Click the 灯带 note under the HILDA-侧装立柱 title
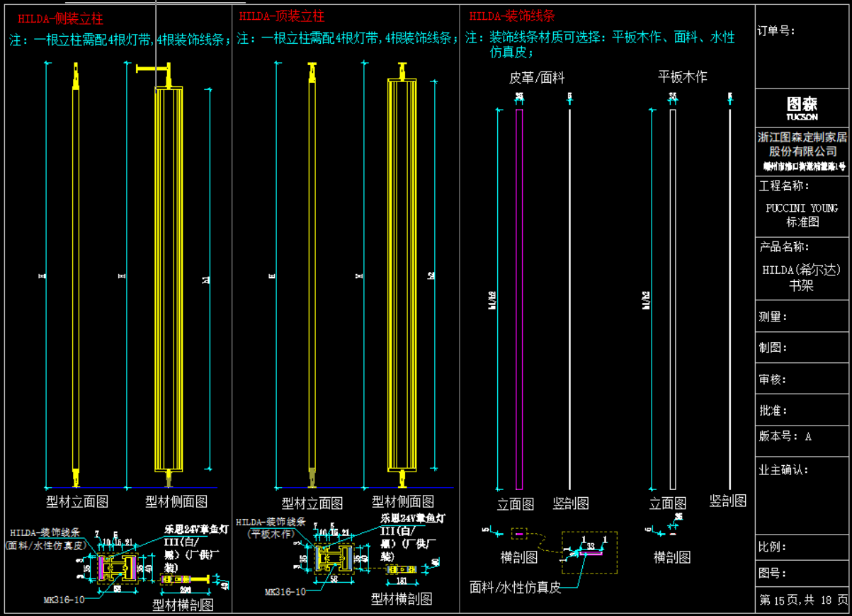 click(120, 40)
